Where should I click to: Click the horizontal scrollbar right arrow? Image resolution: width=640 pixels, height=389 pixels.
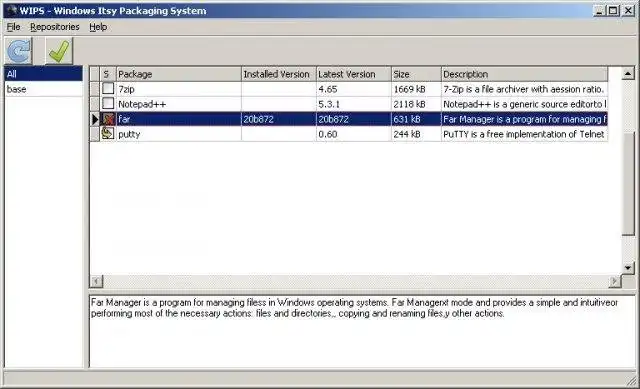pyautogui.click(x=614, y=281)
